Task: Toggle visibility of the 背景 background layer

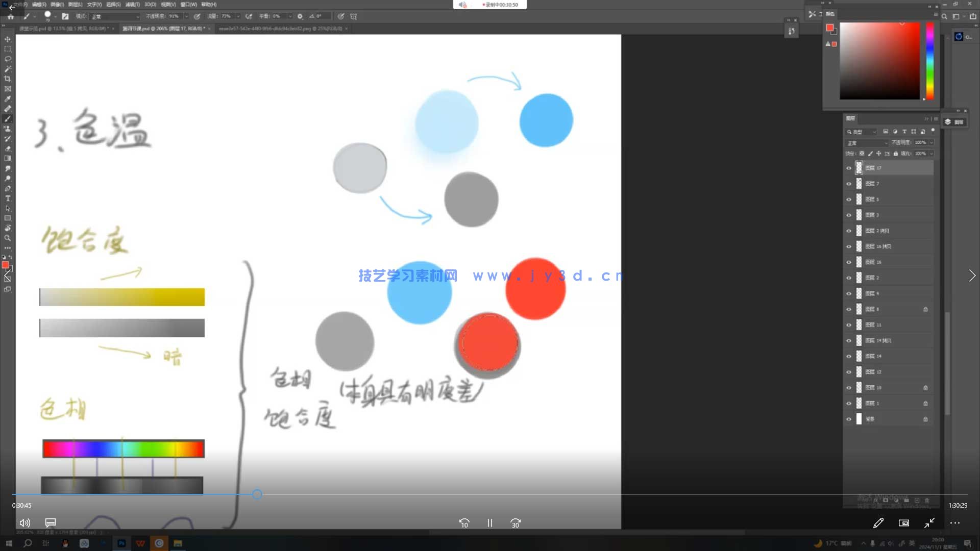Action: 849,418
